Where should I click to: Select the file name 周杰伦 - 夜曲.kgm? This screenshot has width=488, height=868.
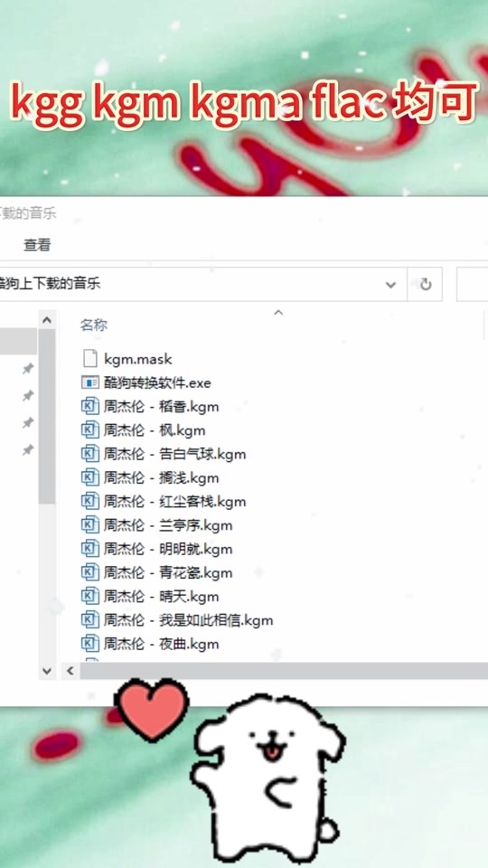[161, 645]
